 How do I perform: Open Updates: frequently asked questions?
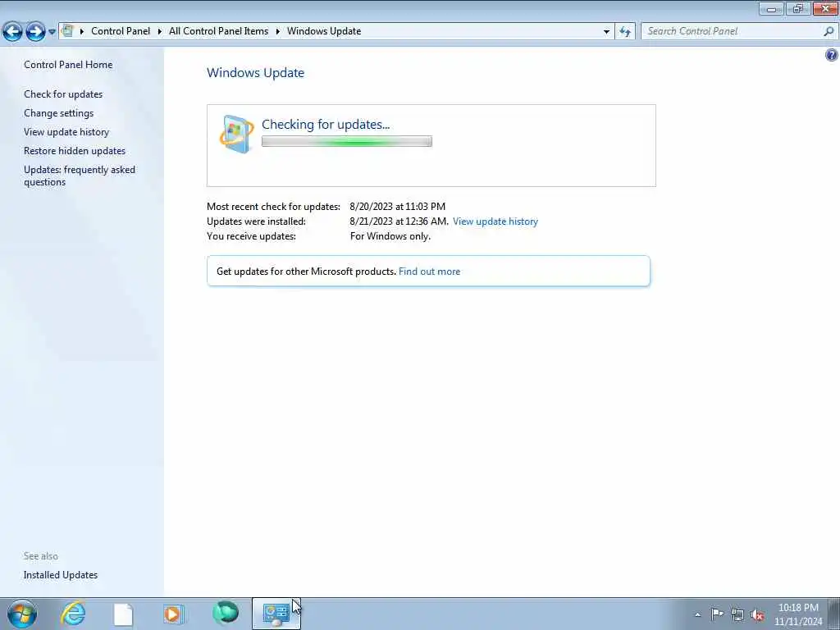coord(80,176)
